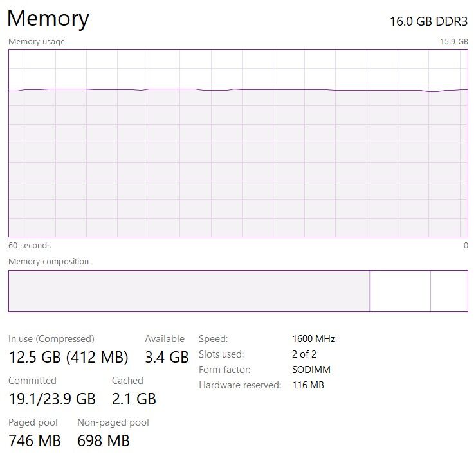Click the Form factor SODIMM value

pyautogui.click(x=311, y=370)
